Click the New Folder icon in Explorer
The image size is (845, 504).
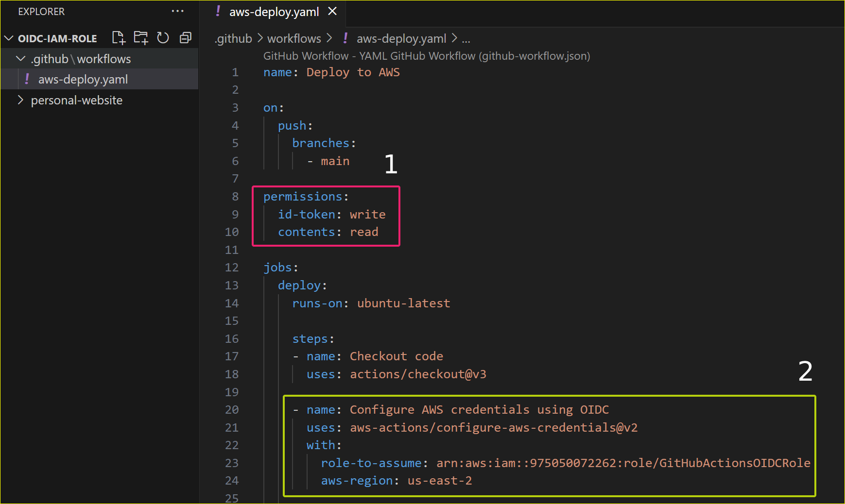point(141,38)
